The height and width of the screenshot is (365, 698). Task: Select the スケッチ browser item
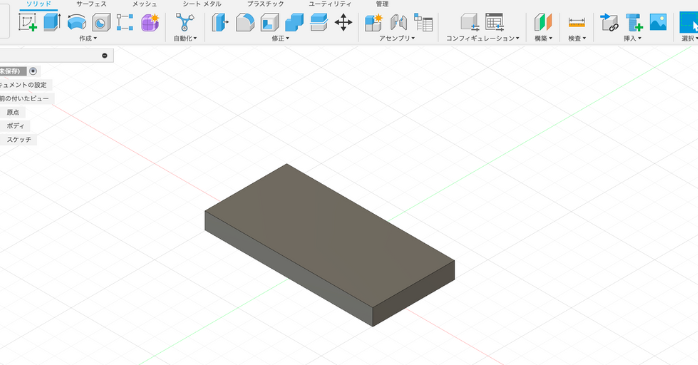pyautogui.click(x=18, y=140)
